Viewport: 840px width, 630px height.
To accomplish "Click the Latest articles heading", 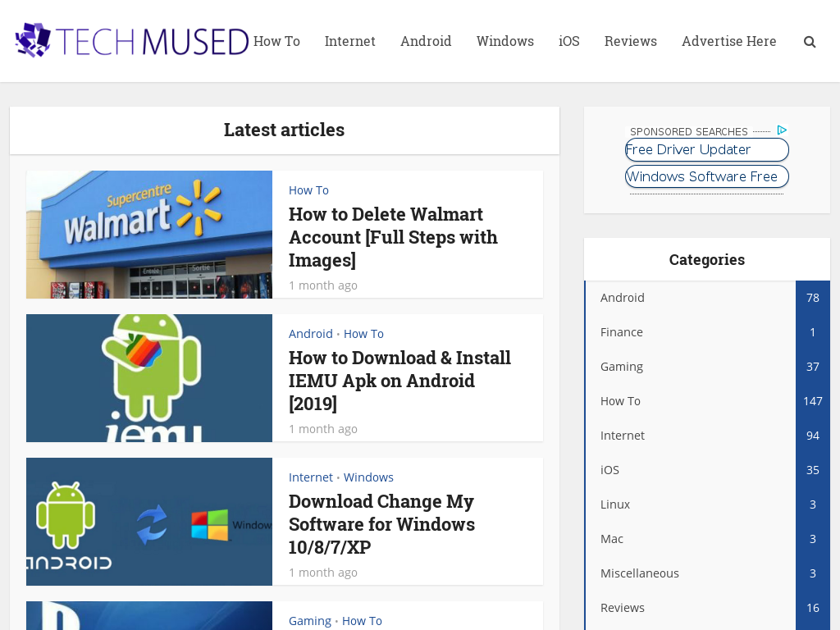I will click(x=284, y=130).
